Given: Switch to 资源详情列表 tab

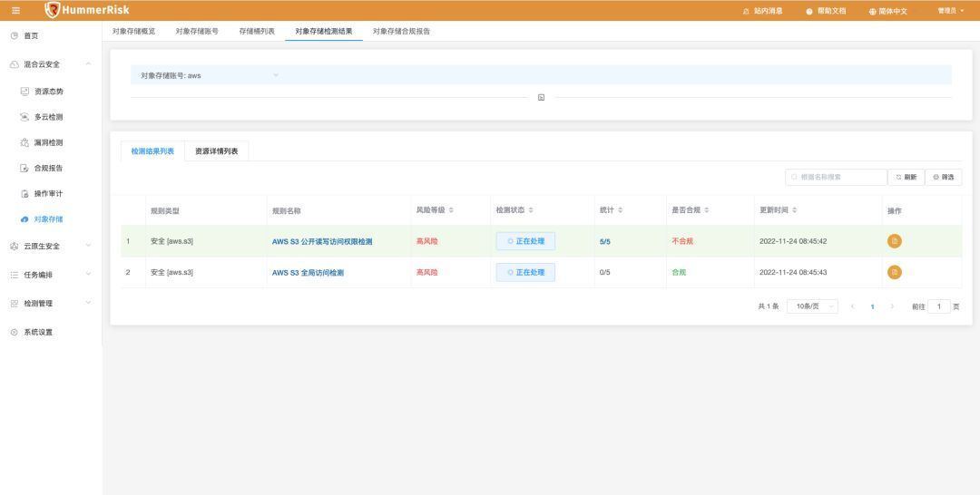Looking at the screenshot, I should click(x=216, y=151).
